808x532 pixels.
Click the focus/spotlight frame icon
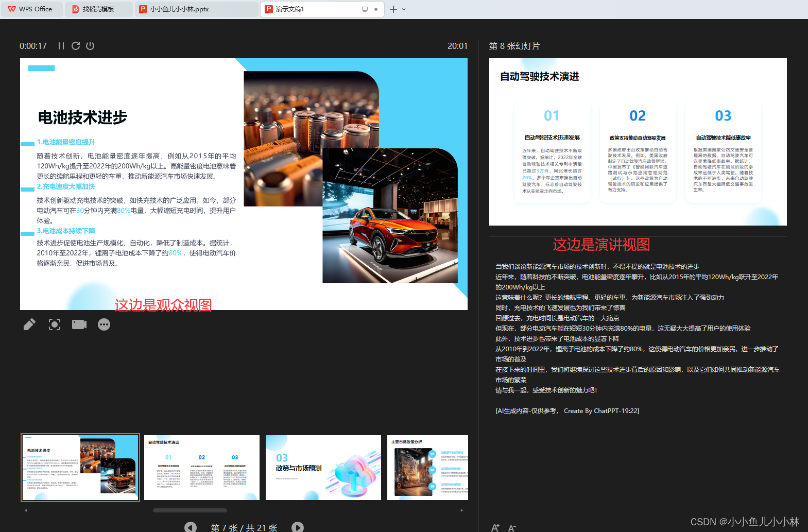(x=55, y=324)
